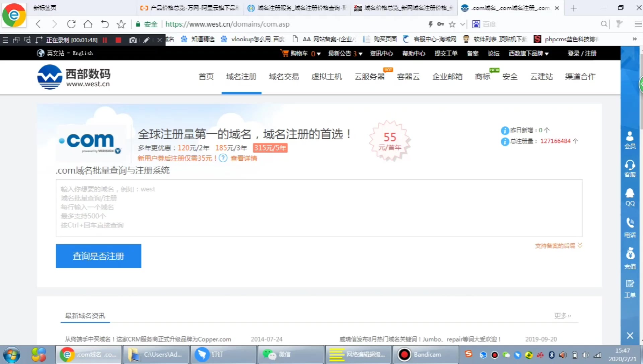Open the vlookup怎么用 bookmark
Image resolution: width=643 pixels, height=364 pixels.
(253, 39)
